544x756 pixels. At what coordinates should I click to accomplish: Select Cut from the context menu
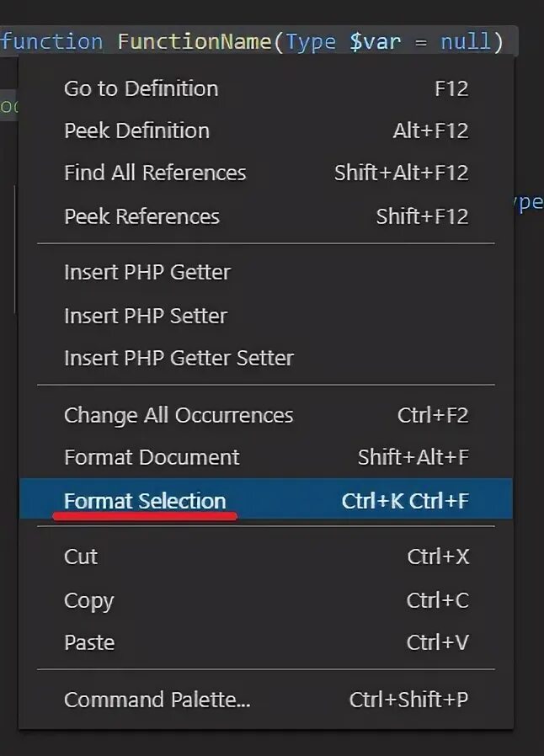[81, 556]
